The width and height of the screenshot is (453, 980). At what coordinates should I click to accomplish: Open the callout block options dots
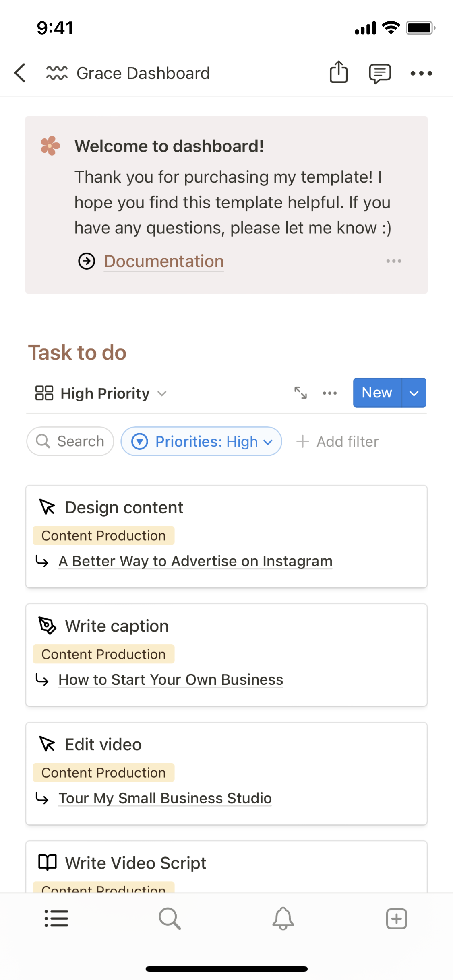[393, 261]
